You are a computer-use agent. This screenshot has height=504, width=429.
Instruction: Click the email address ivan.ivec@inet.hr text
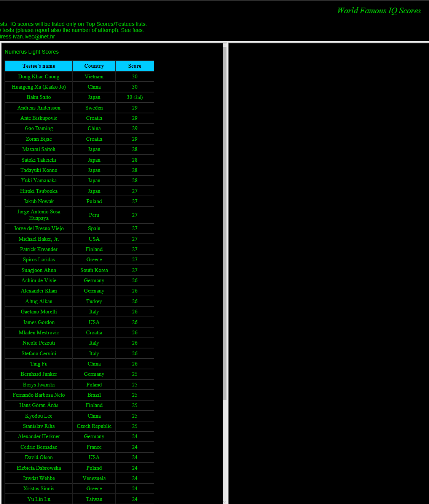tap(34, 37)
